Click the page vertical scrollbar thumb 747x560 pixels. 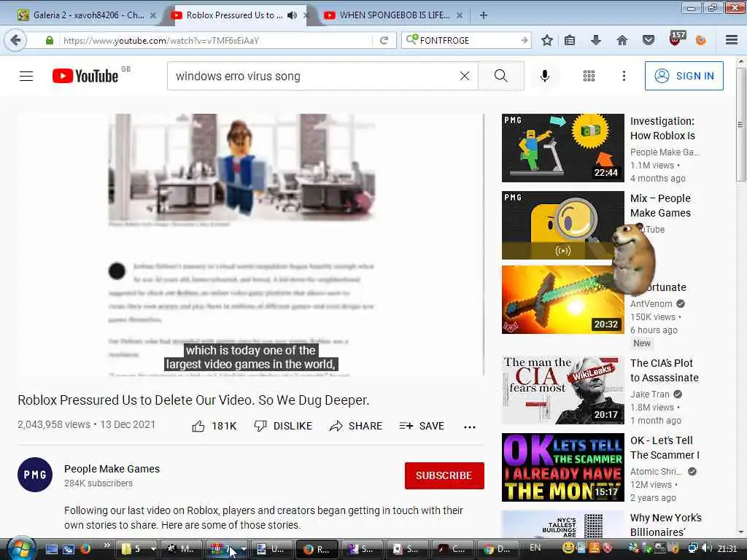[x=741, y=124]
